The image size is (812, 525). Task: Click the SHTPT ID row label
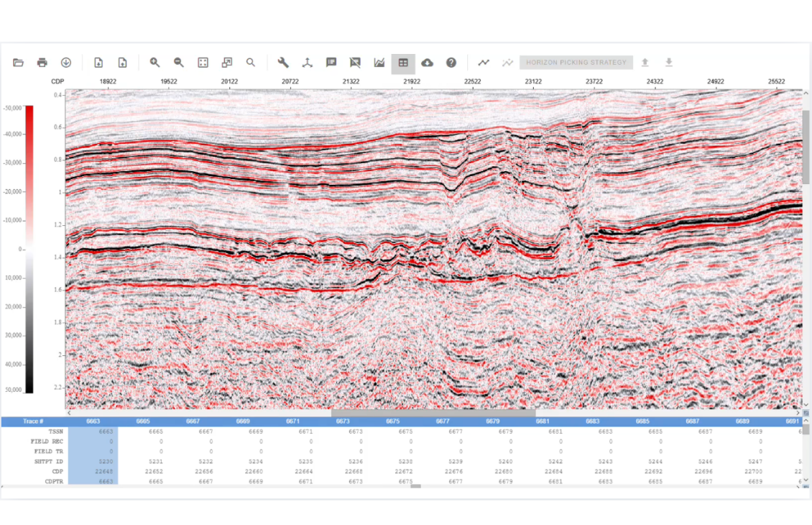coord(49,461)
